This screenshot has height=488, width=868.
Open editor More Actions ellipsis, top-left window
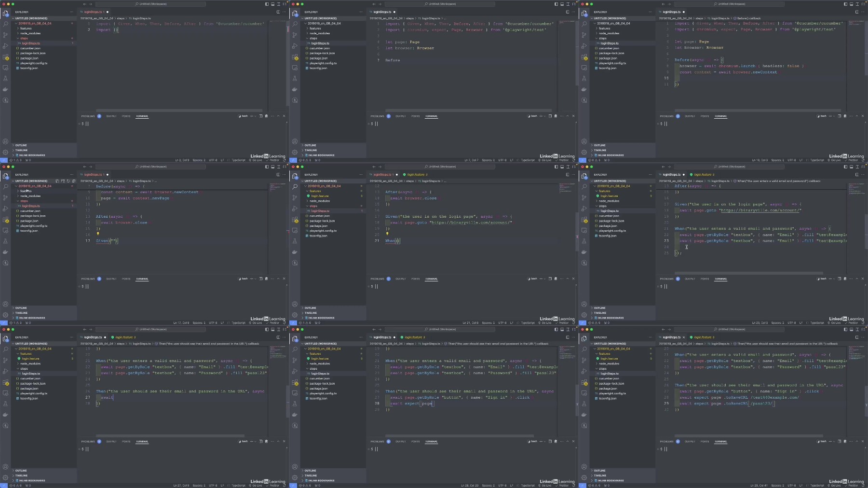click(284, 12)
